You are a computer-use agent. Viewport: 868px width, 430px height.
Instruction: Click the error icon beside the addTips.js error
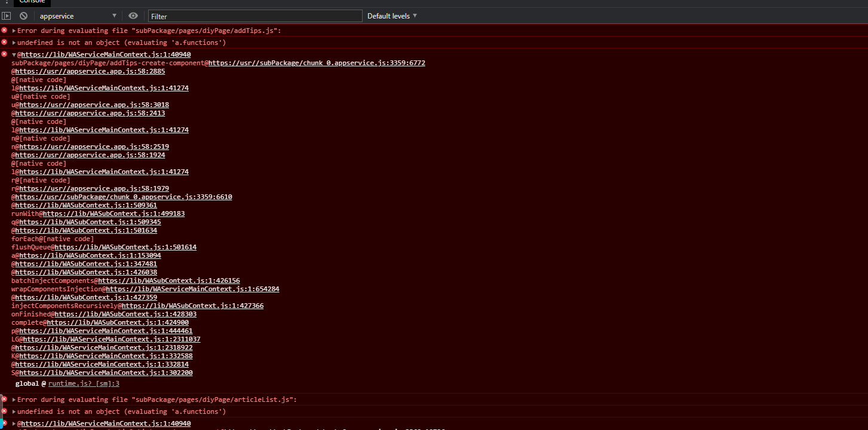point(5,31)
